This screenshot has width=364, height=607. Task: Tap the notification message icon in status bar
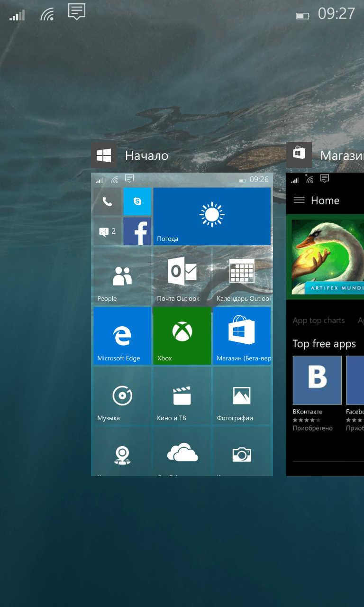point(77,11)
